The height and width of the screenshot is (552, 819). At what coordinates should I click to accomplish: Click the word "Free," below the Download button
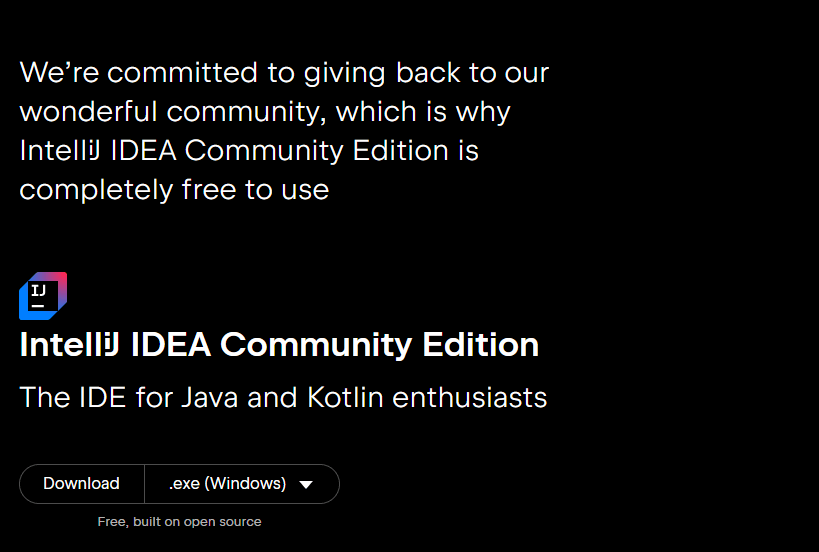click(x=113, y=522)
